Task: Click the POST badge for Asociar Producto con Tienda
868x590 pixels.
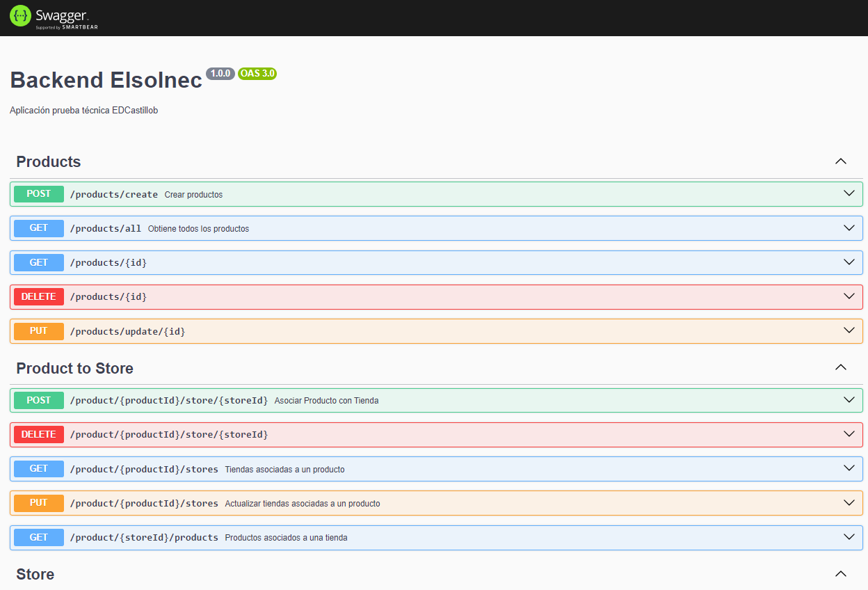Action: pyautogui.click(x=38, y=400)
